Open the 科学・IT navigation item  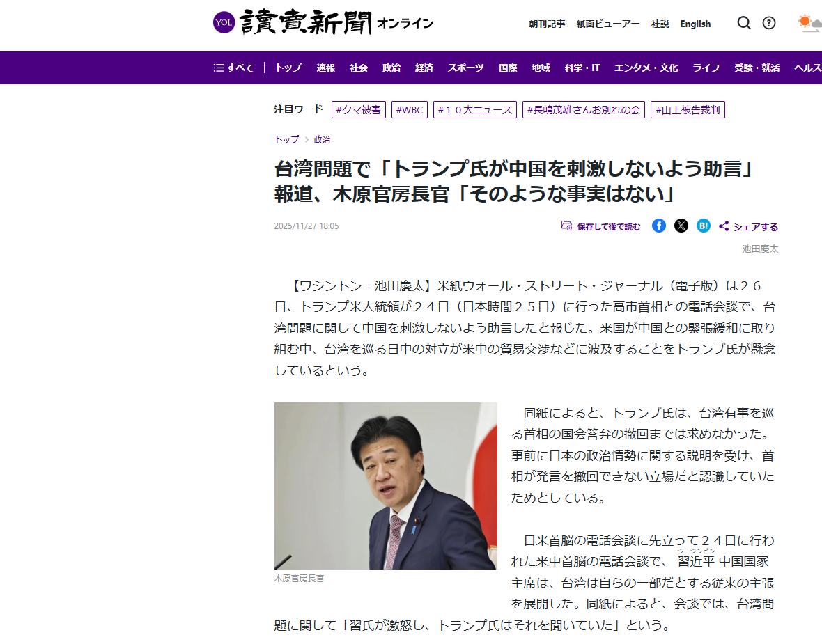[x=582, y=68]
